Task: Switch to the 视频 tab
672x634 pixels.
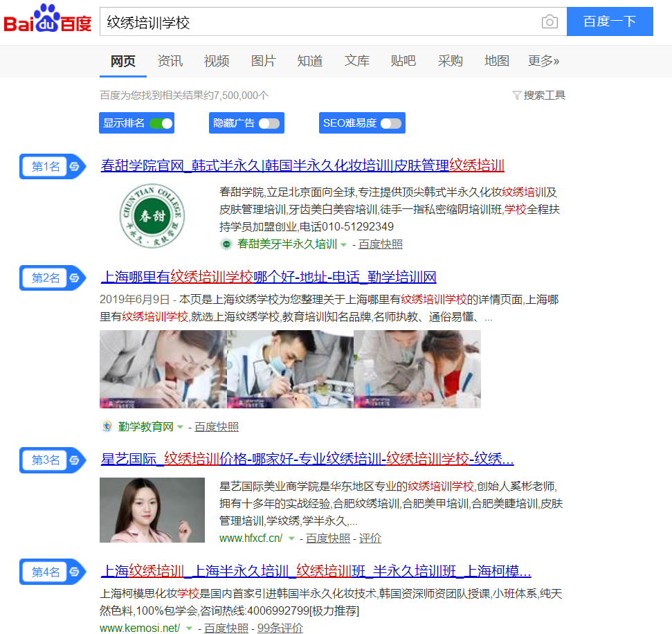Action: click(x=217, y=61)
